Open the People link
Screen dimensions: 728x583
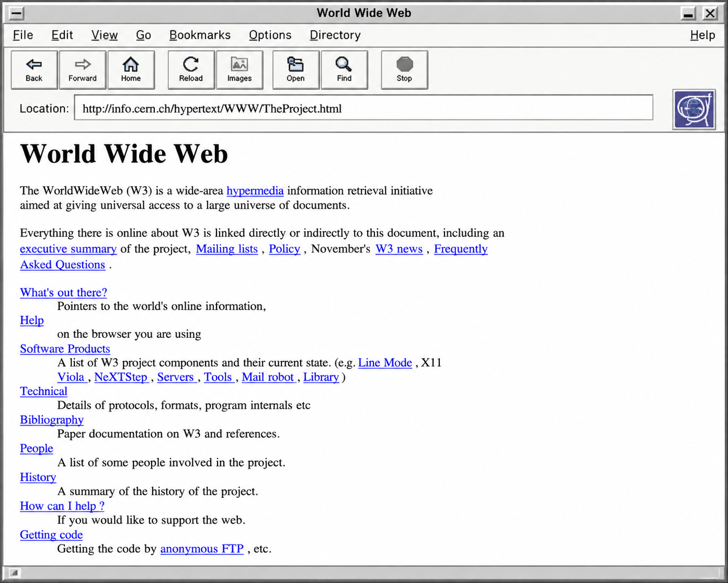(x=36, y=448)
